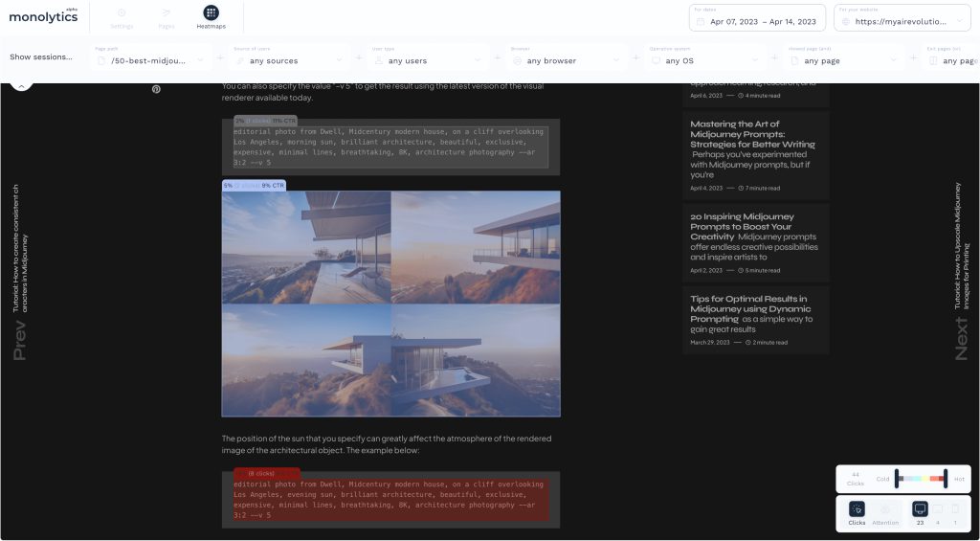The image size is (980, 541).
Task: Click Show sessions
Action: [41, 57]
